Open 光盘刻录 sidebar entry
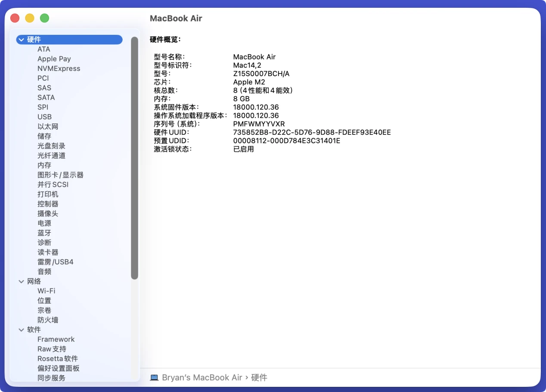The width and height of the screenshot is (546, 392). click(51, 146)
